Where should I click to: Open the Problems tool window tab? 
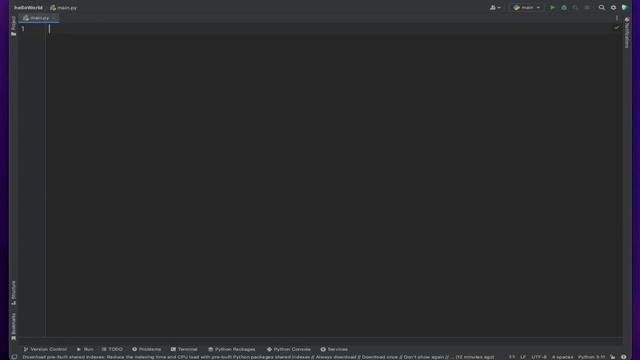[x=147, y=349]
